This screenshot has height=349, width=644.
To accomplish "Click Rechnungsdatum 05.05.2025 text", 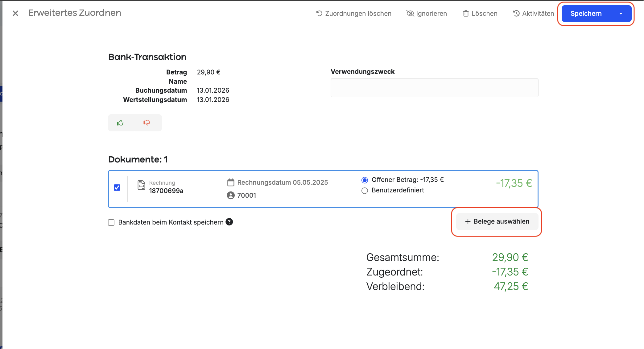I will point(283,183).
